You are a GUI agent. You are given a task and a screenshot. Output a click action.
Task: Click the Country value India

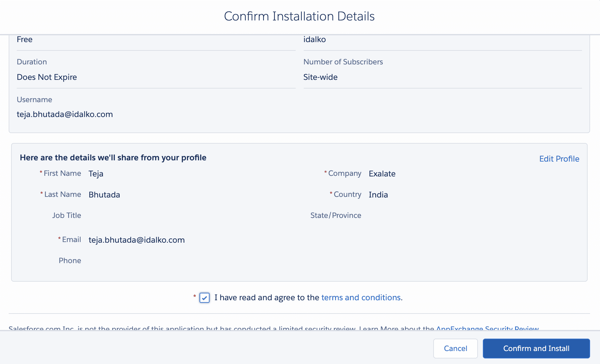378,195
